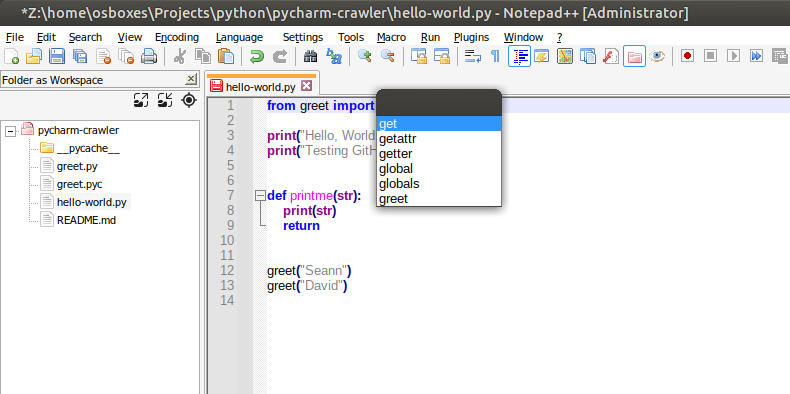
Task: Print the document with printer icon
Action: tap(149, 56)
